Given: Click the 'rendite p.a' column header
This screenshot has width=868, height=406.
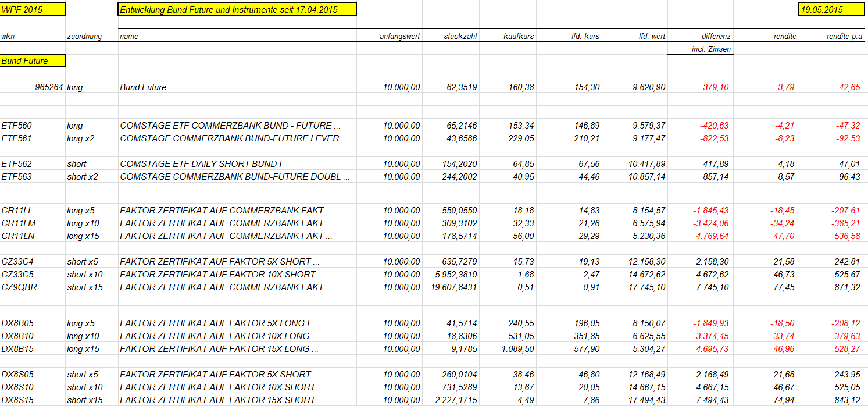Looking at the screenshot, I should 844,36.
